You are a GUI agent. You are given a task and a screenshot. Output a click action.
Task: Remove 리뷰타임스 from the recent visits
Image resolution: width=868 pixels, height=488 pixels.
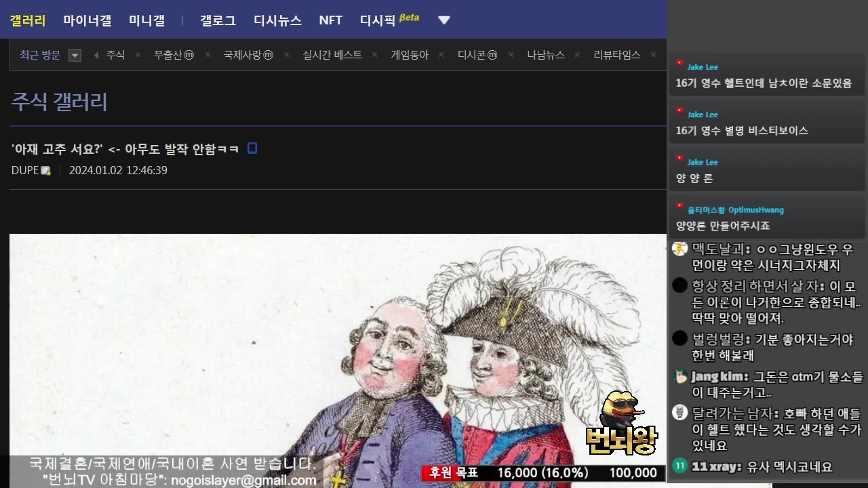pos(653,56)
